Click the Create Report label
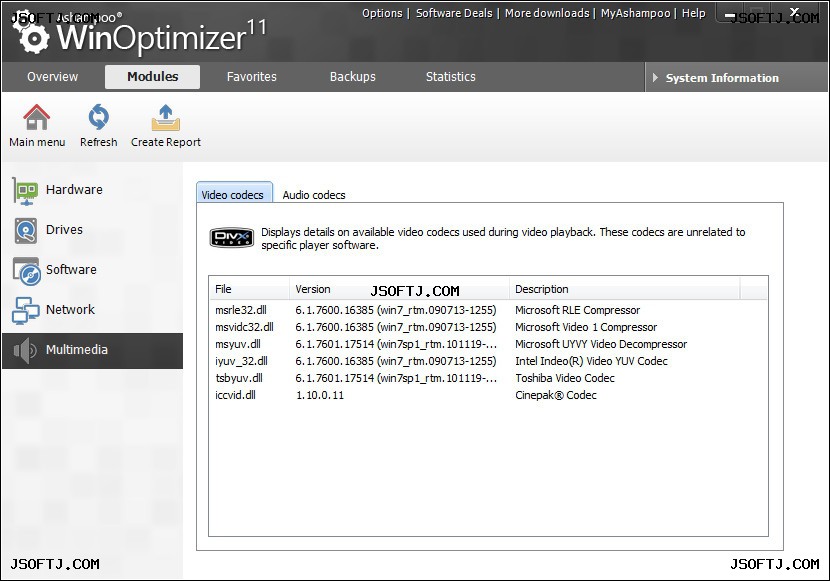 166,142
